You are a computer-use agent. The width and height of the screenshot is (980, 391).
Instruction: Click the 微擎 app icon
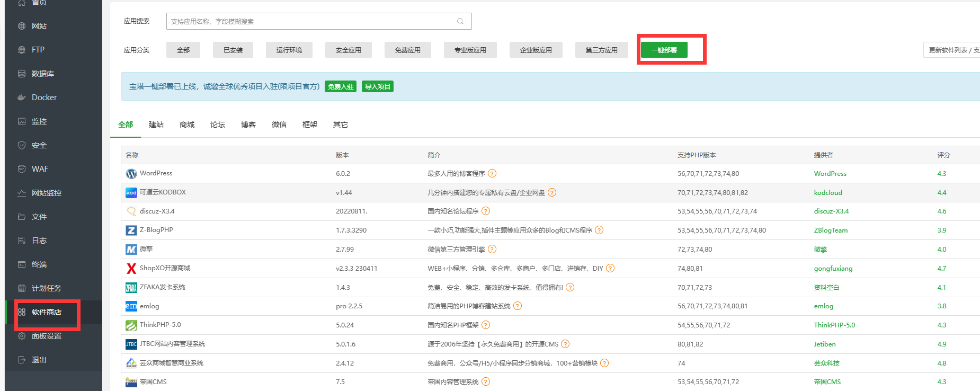click(131, 250)
